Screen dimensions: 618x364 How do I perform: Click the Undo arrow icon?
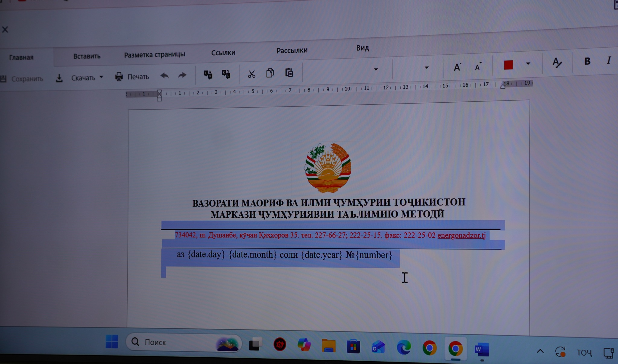coord(164,75)
